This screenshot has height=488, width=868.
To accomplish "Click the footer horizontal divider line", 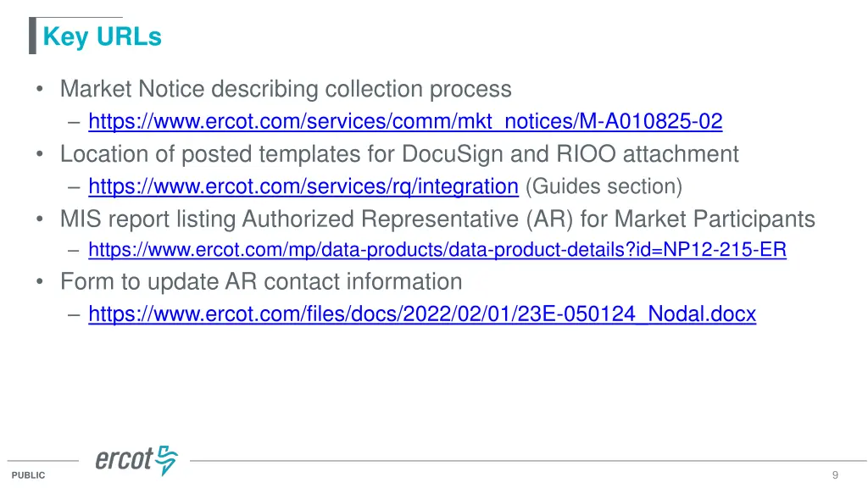I will click(528, 460).
